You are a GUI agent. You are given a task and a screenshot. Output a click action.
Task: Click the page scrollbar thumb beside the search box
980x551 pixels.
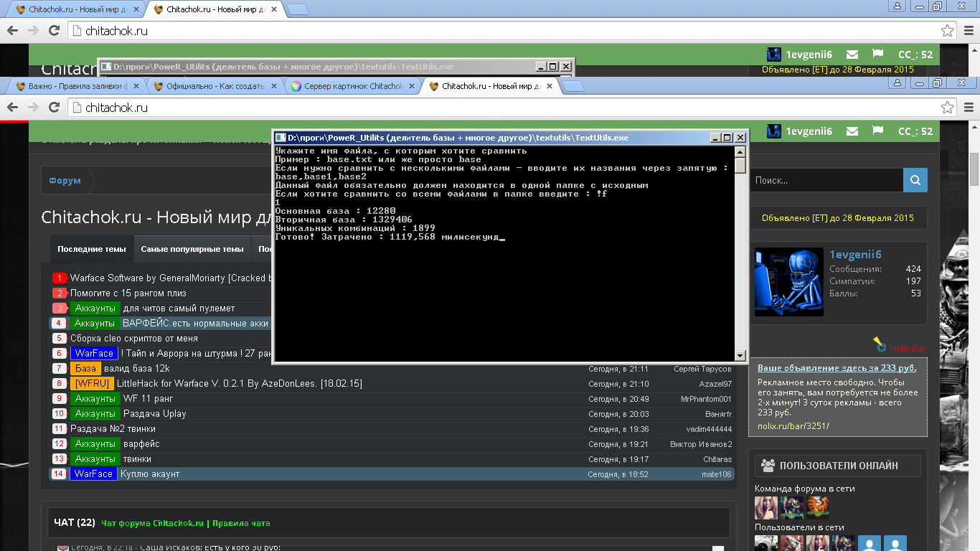(x=974, y=169)
